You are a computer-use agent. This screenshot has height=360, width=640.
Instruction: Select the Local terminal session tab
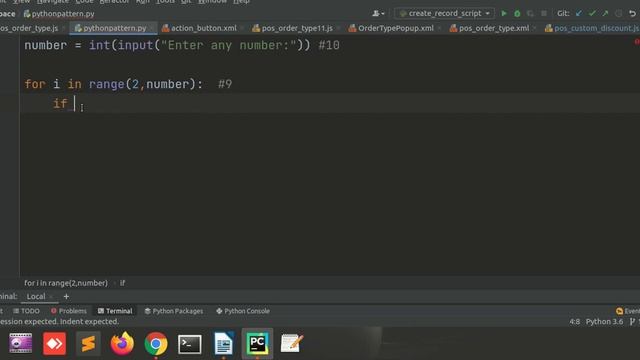point(36,296)
